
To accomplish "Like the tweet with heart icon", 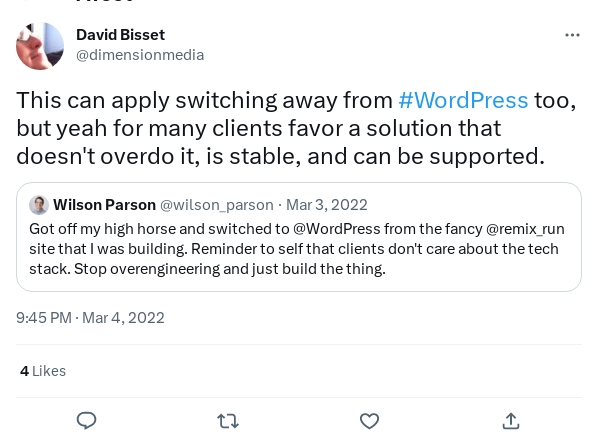I will click(x=370, y=421).
